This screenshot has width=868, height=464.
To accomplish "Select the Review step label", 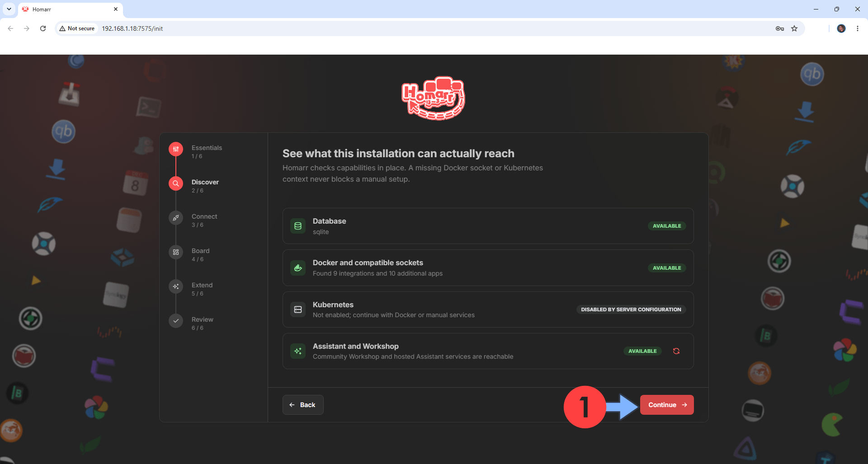I will click(203, 319).
